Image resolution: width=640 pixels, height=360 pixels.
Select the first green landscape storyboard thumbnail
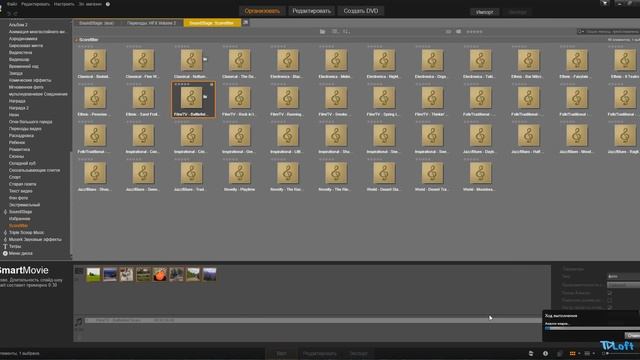[93, 275]
